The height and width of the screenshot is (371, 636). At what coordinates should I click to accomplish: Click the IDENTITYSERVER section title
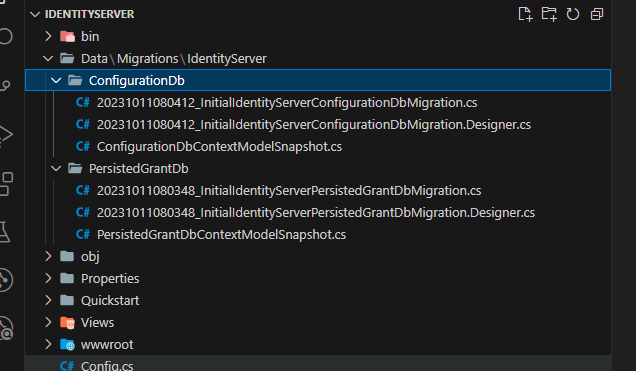click(x=90, y=15)
